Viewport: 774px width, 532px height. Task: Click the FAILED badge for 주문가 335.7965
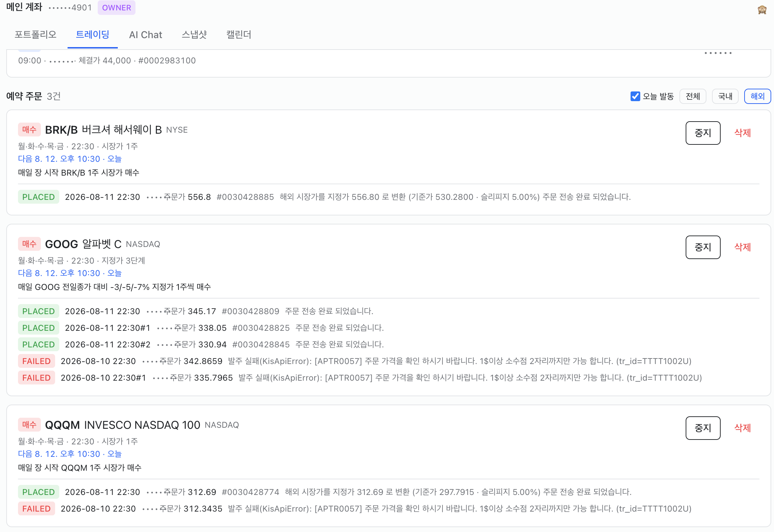coord(36,378)
